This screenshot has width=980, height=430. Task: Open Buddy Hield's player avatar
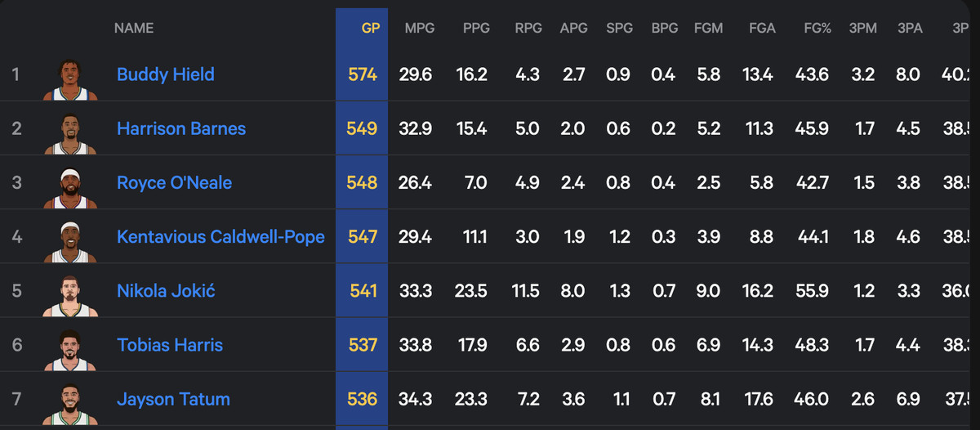(70, 78)
